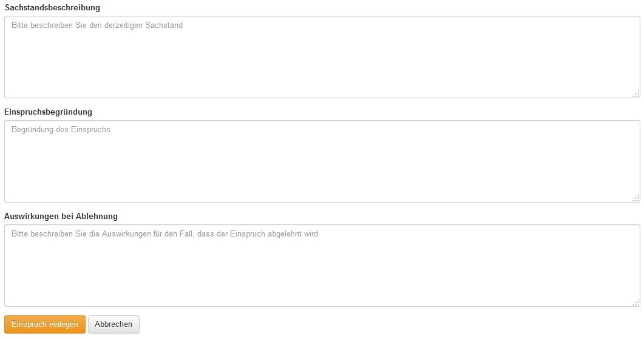Place cursor in the topmost text box
The width and height of the screenshot is (644, 339).
[322, 61]
